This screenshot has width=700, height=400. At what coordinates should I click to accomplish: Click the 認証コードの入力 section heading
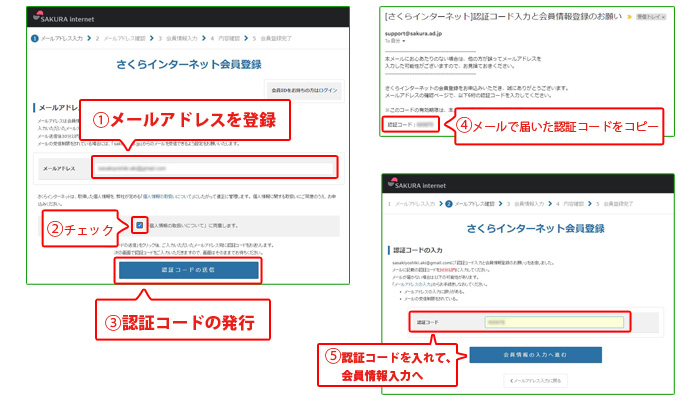pyautogui.click(x=418, y=250)
